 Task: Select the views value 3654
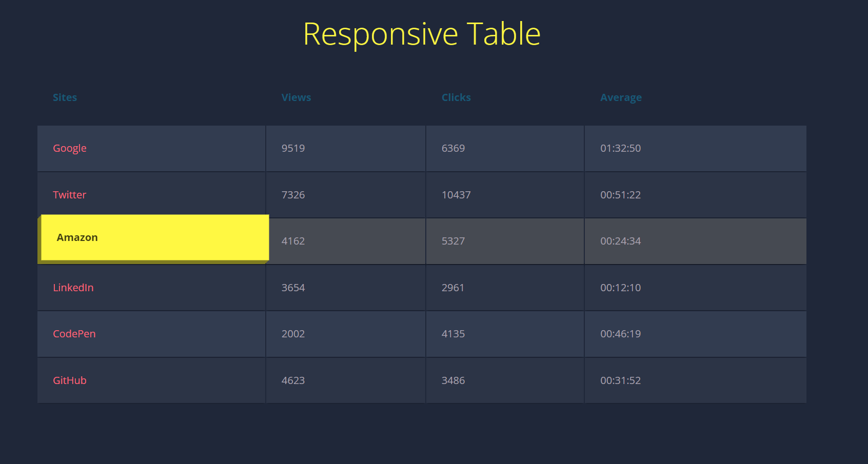click(x=293, y=288)
